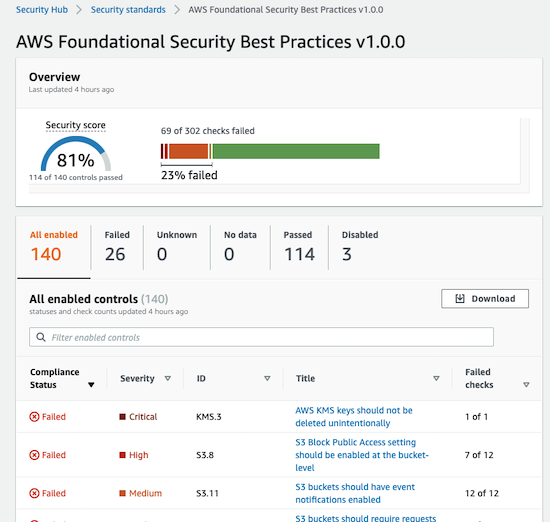Open Security Hub breadcrumb link
Screen dimensions: 550x522
pos(42,10)
